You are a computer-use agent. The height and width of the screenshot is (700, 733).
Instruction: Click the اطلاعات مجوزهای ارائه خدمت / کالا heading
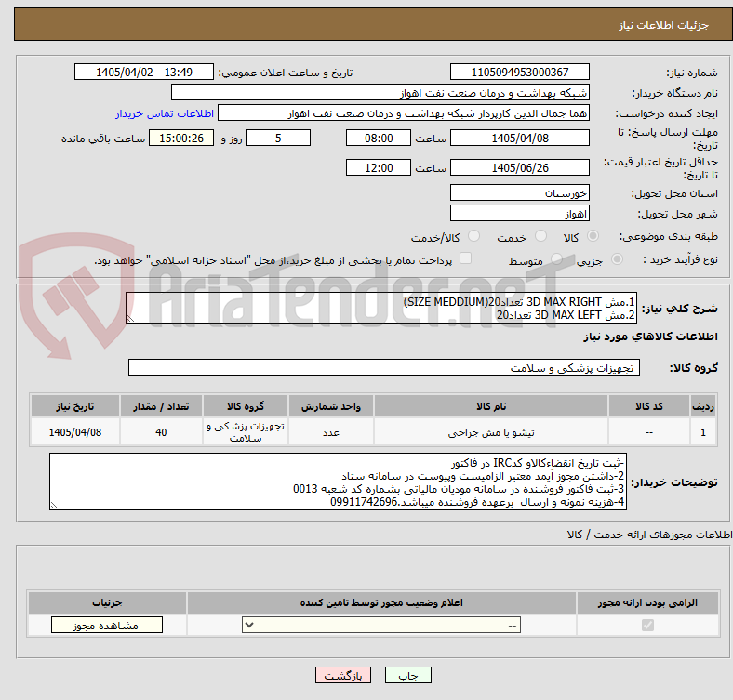pyautogui.click(x=649, y=535)
